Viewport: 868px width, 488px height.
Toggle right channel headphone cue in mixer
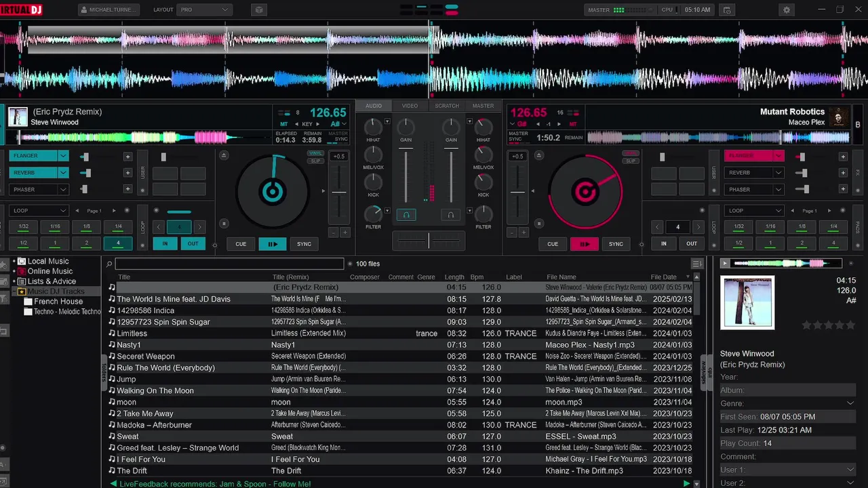450,215
